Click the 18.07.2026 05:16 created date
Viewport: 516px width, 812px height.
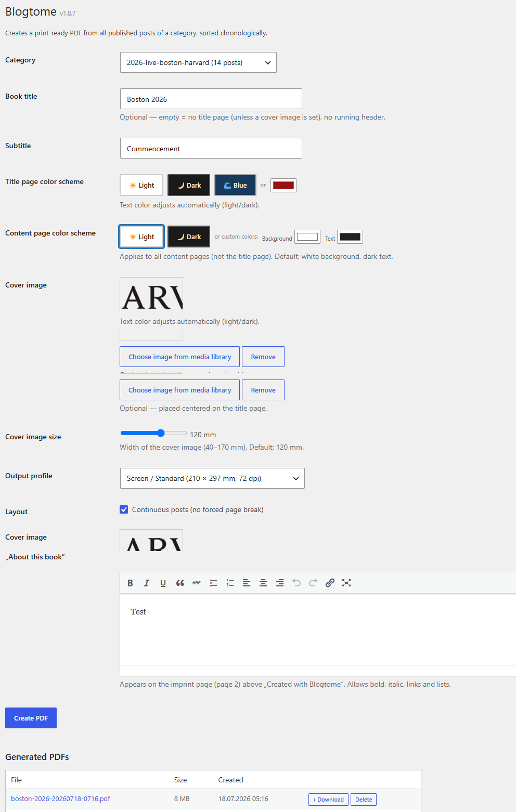tap(243, 798)
